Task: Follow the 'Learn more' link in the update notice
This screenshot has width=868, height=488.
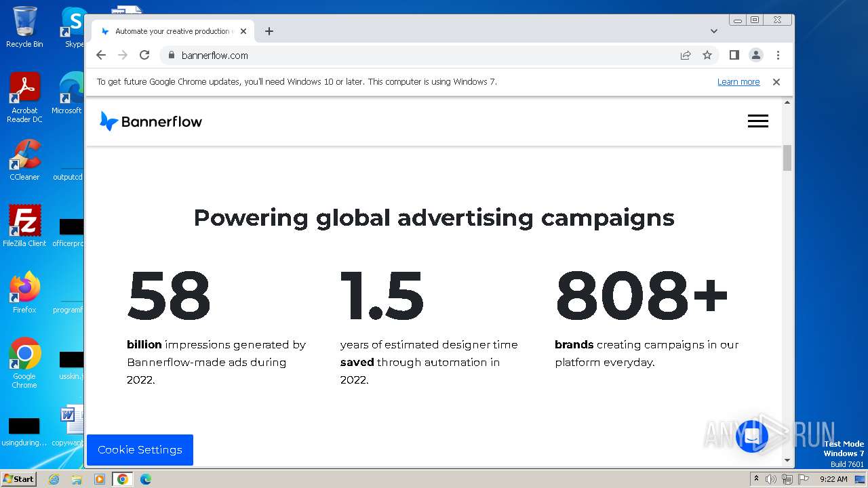Action: tap(738, 82)
